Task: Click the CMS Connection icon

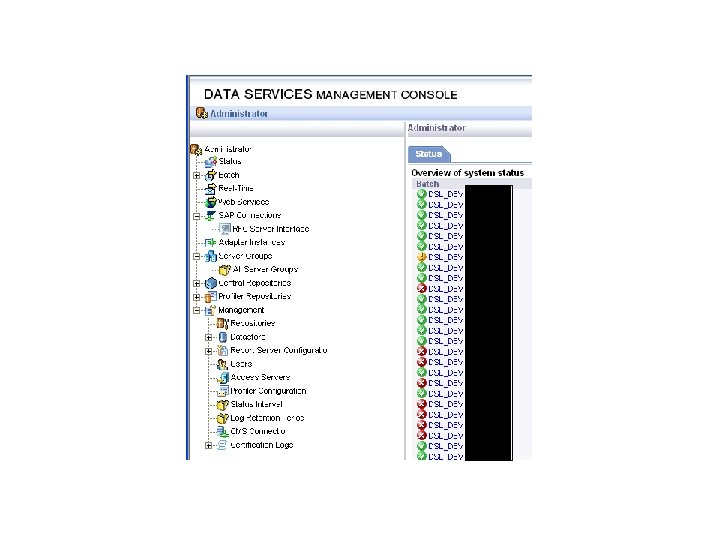Action: (223, 432)
